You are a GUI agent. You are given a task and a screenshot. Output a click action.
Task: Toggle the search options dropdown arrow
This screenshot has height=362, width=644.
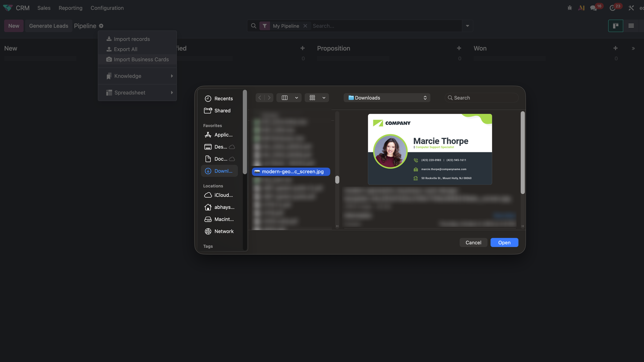tap(467, 26)
